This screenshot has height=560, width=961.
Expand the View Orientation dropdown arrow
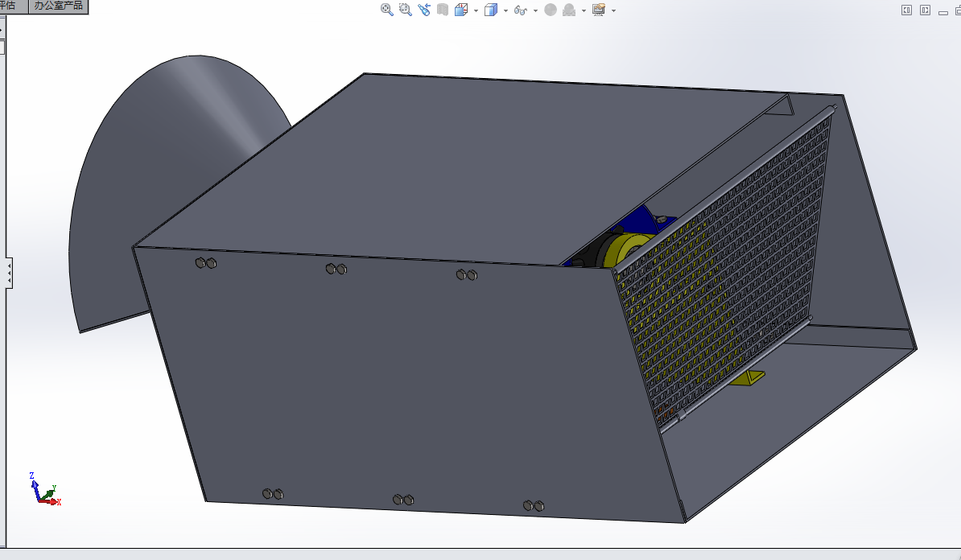point(476,10)
